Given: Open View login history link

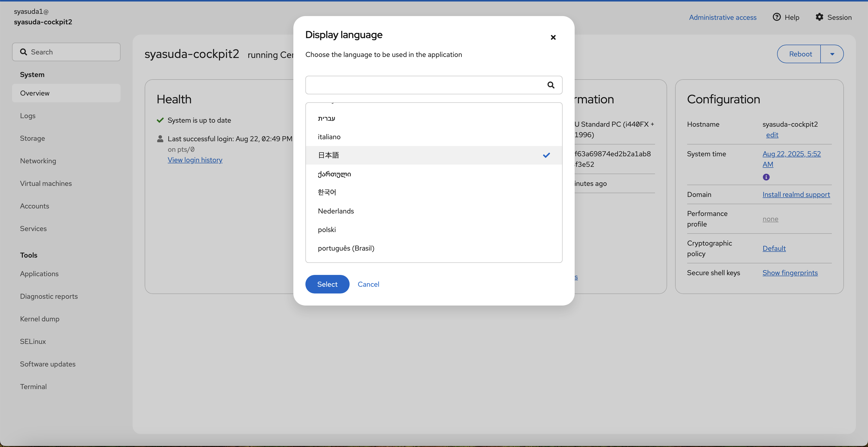Looking at the screenshot, I should [x=195, y=160].
